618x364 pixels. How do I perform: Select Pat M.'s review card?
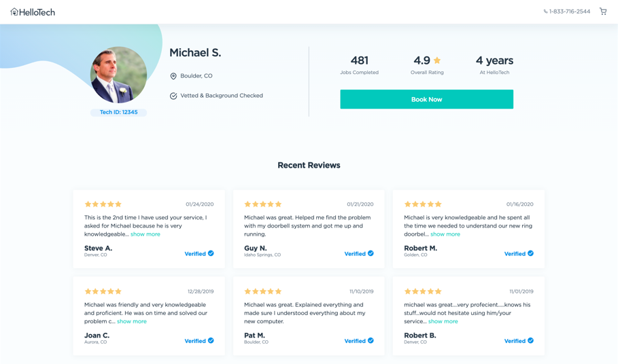[309, 316]
